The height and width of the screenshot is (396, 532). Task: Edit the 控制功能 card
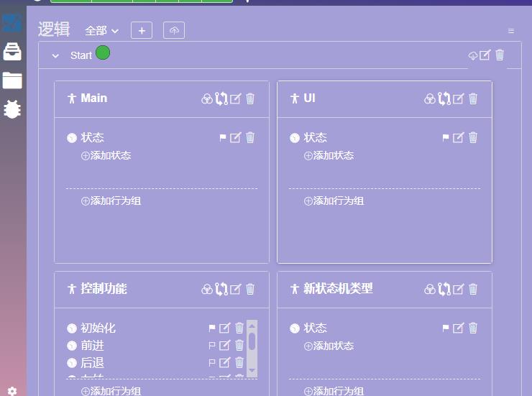(x=236, y=289)
